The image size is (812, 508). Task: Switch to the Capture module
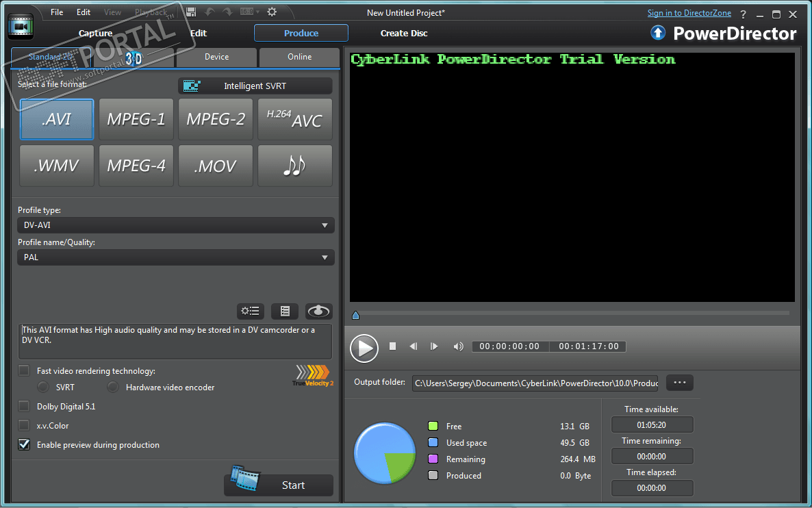(x=95, y=33)
